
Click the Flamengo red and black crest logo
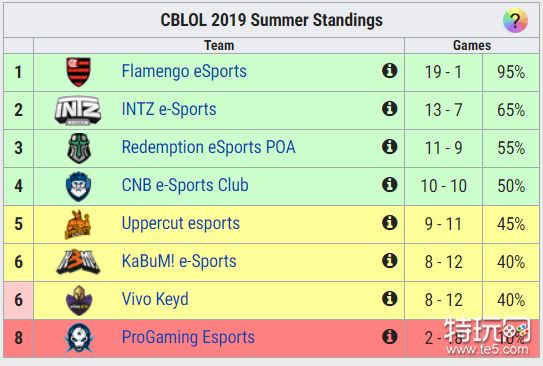(x=79, y=72)
